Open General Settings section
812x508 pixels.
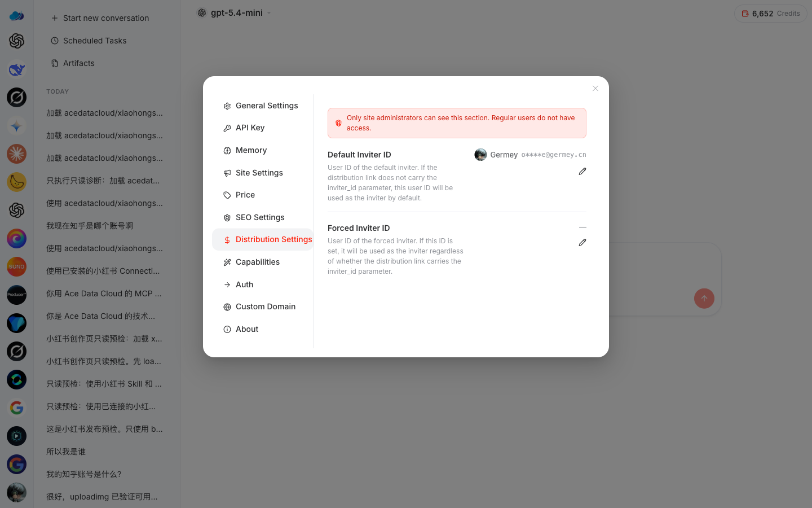pos(263,106)
